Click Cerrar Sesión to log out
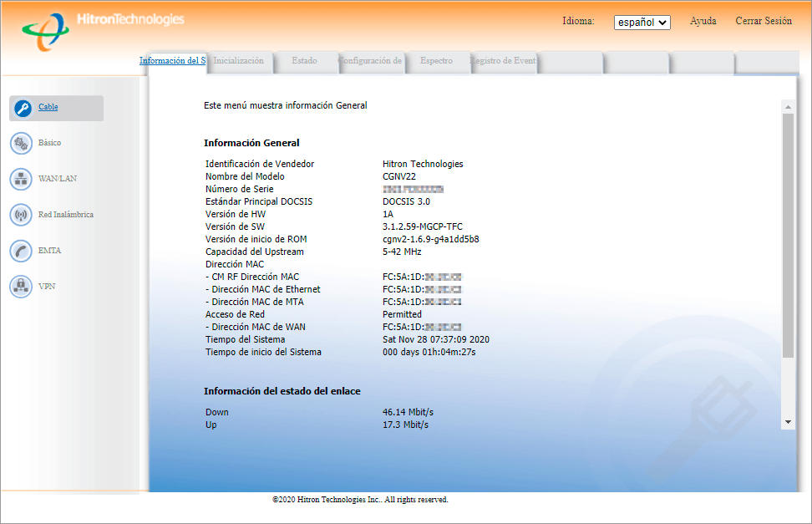 pos(763,21)
